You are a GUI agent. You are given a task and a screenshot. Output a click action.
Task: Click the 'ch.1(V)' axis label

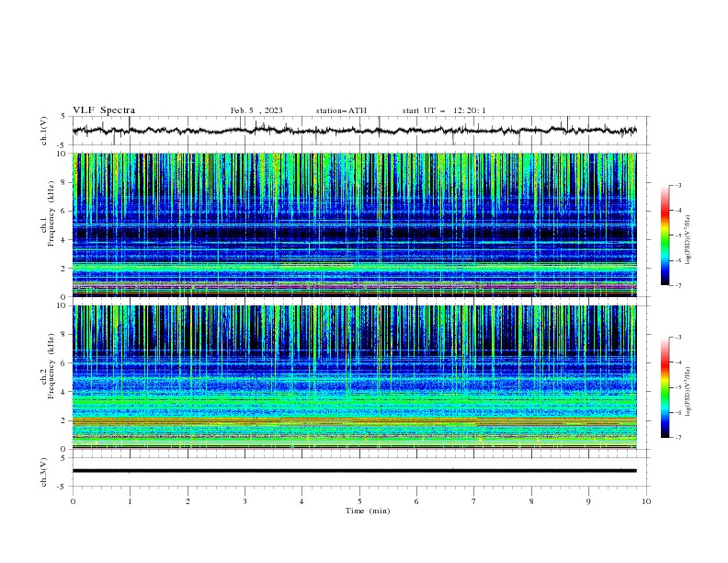click(44, 131)
